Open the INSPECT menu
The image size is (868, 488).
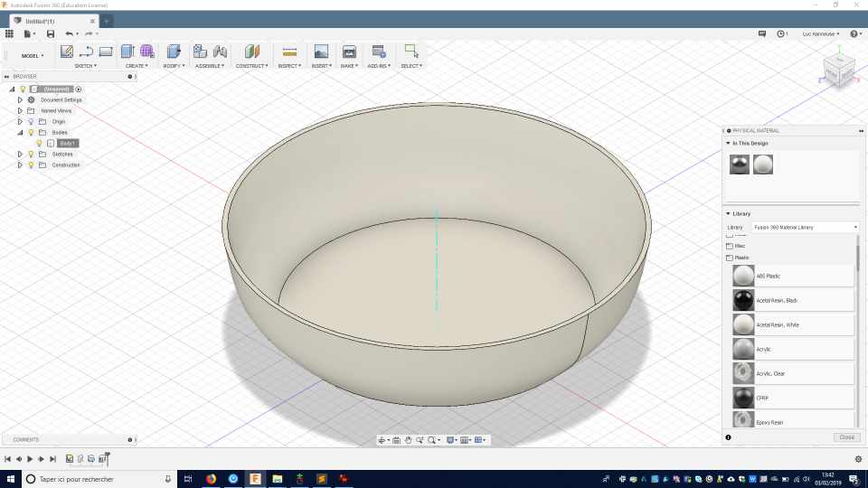point(289,66)
